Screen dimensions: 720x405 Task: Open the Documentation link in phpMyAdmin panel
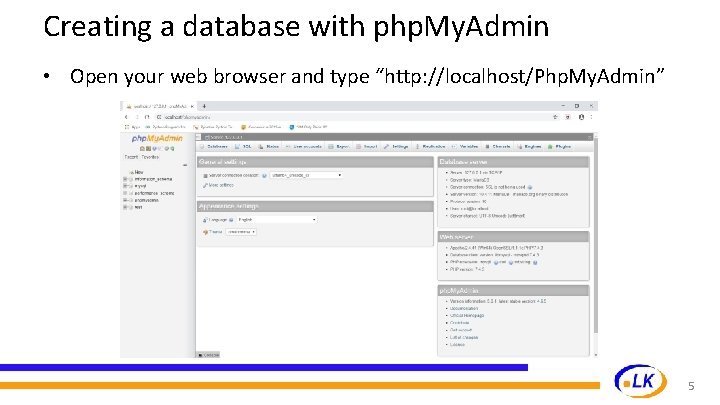tap(464, 309)
